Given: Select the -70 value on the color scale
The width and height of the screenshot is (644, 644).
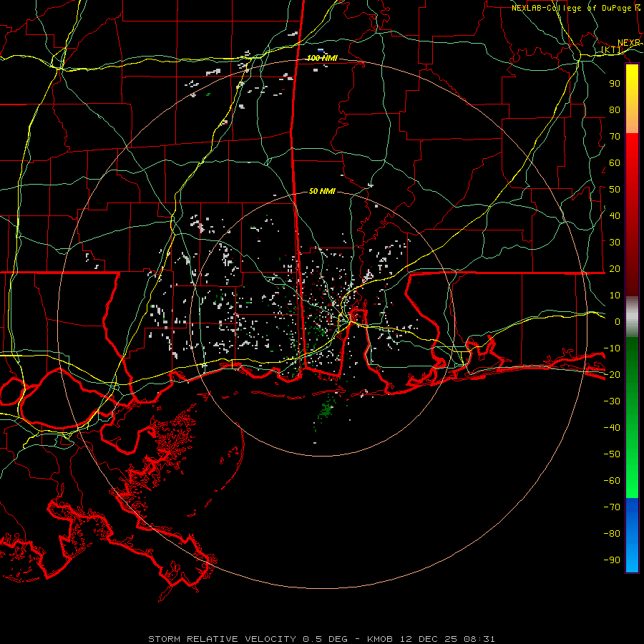Looking at the screenshot, I should (x=612, y=507).
